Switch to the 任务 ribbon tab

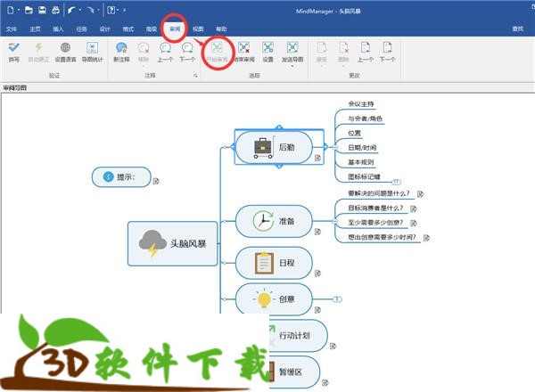[81, 29]
